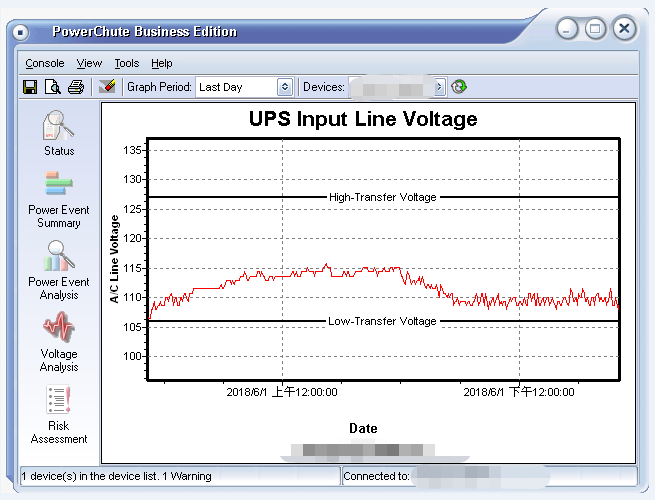The width and height of the screenshot is (655, 500).
Task: Click the device list warning status text
Action: (117, 476)
